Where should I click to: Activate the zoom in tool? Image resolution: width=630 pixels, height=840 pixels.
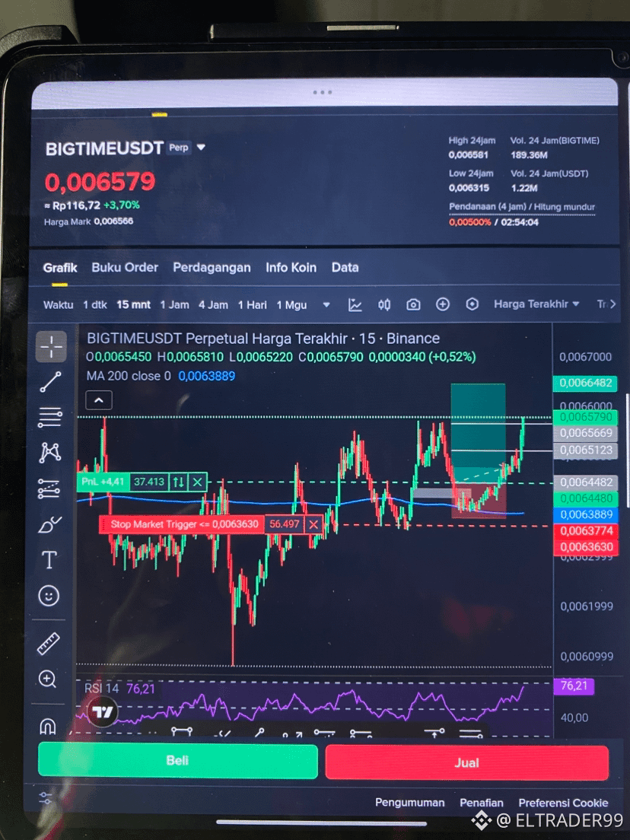coord(48,679)
